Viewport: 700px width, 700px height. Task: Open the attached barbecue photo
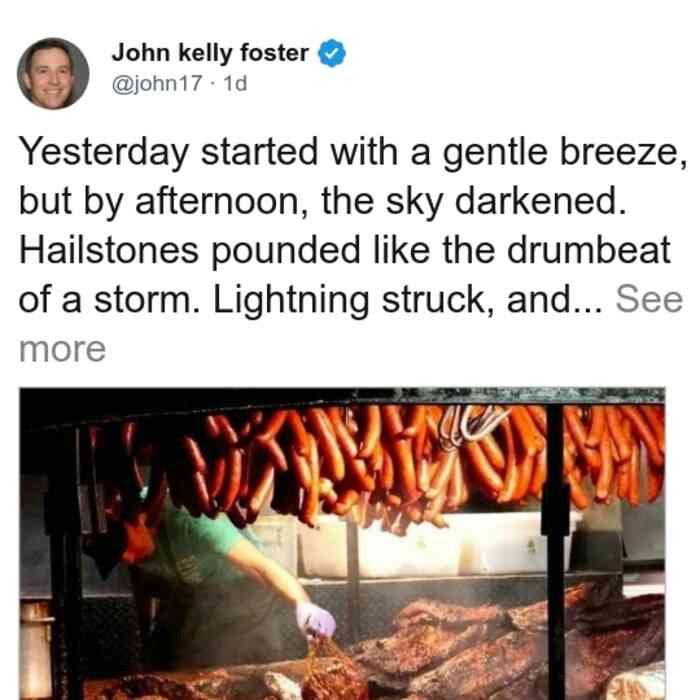(x=342, y=544)
